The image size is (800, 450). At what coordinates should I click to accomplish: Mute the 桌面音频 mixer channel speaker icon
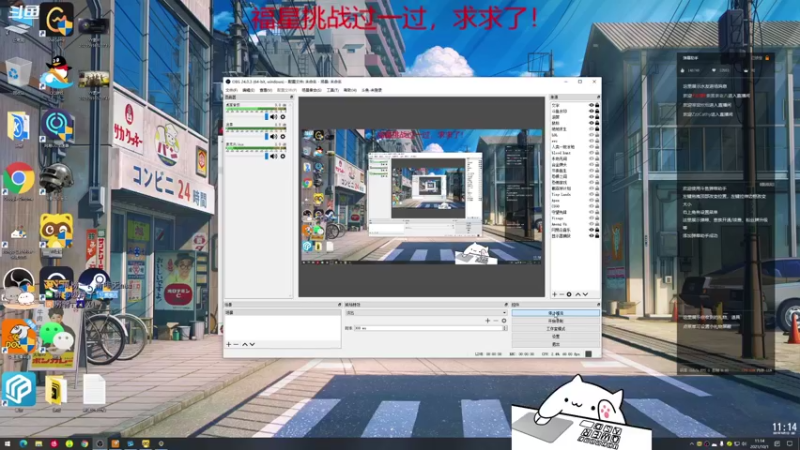(x=273, y=117)
